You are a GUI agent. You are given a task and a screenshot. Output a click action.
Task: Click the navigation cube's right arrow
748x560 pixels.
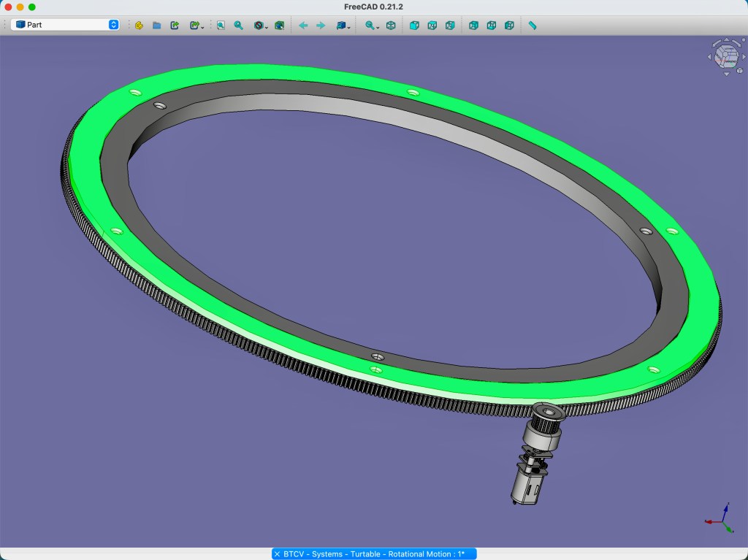743,55
